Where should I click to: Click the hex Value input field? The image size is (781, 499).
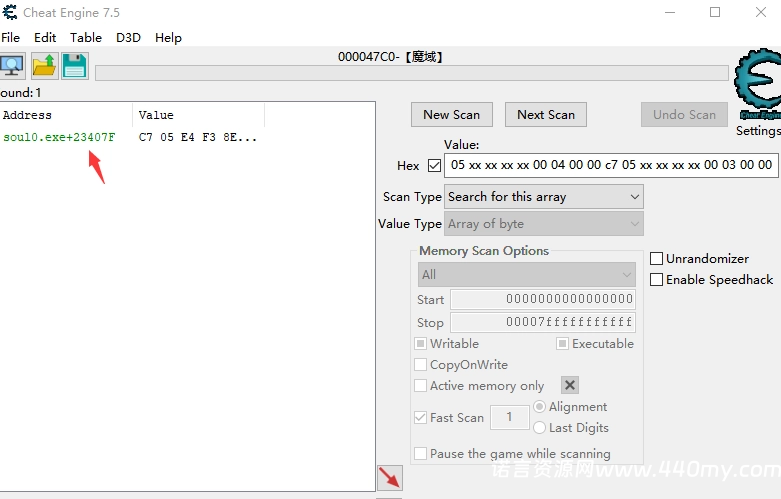611,165
